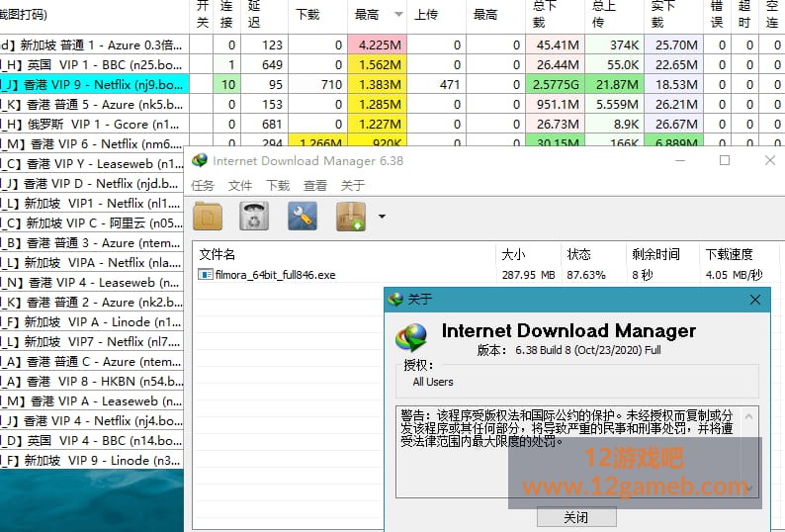Select 香港 VIP 4 - Leaseweb row
The image size is (785, 532).
[92, 283]
